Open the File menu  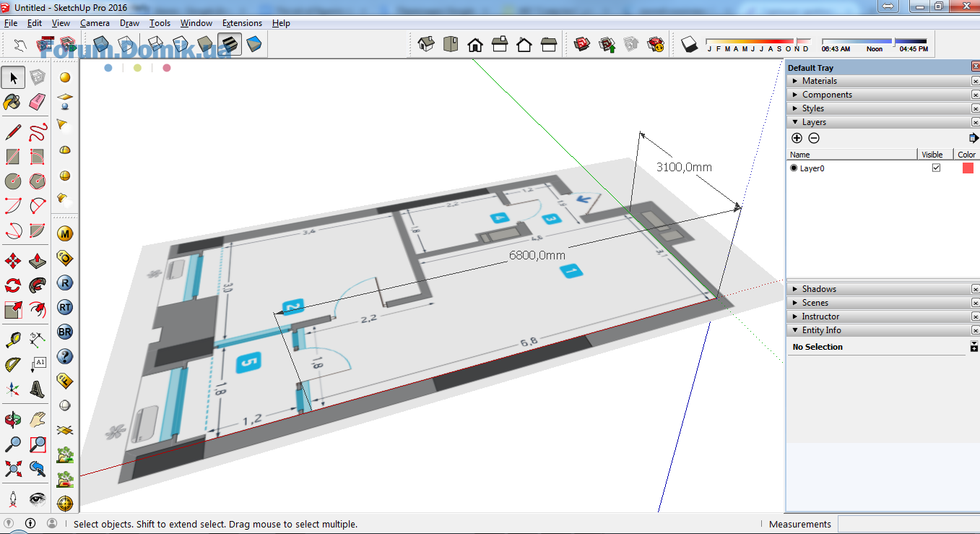coord(10,23)
